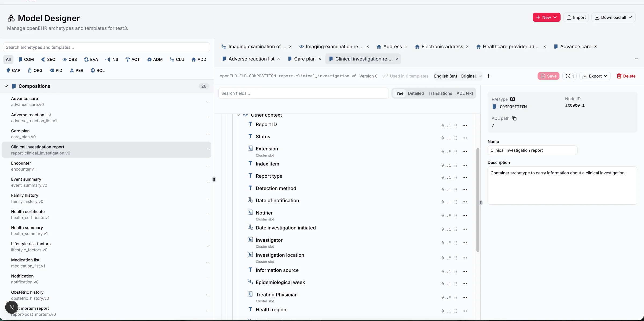Switch to the Translations tab
This screenshot has width=644, height=321.
(440, 93)
